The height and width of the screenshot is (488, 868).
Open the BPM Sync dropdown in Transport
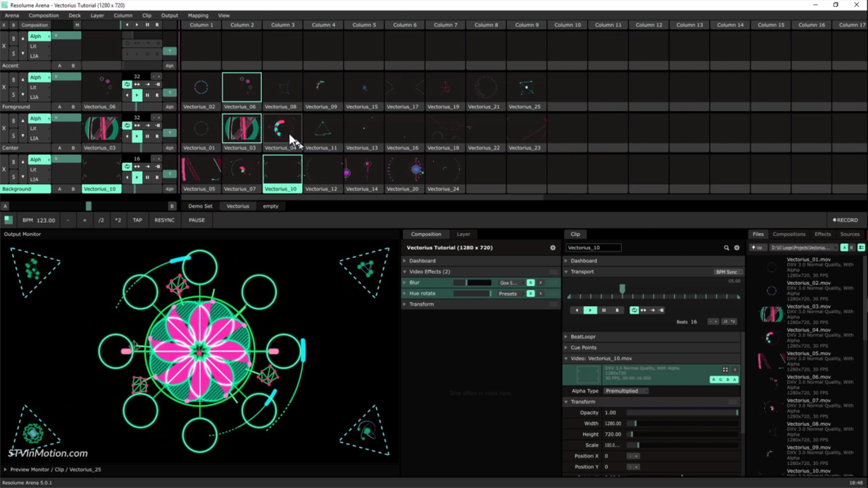[x=728, y=272]
